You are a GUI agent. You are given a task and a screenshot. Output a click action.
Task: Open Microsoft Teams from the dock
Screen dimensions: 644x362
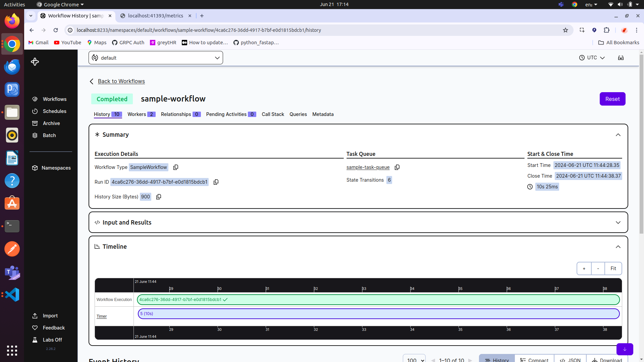(12, 272)
